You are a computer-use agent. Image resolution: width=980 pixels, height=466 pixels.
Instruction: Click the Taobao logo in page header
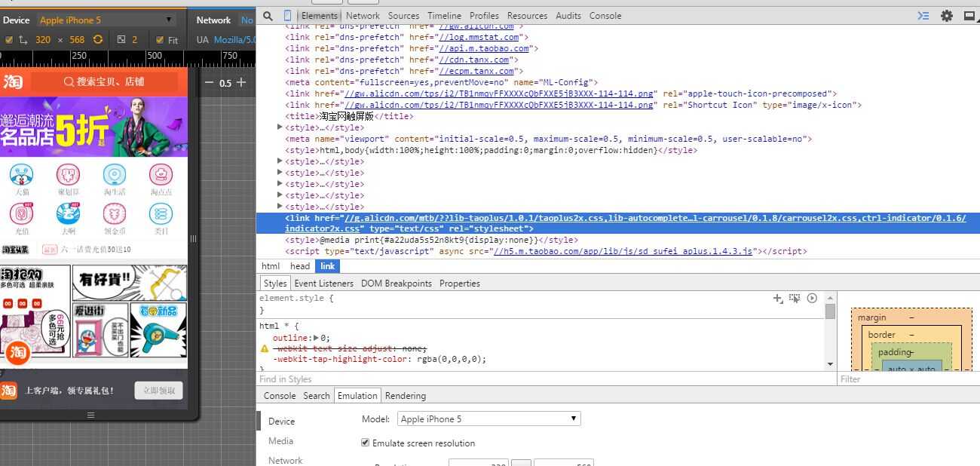pyautogui.click(x=14, y=81)
